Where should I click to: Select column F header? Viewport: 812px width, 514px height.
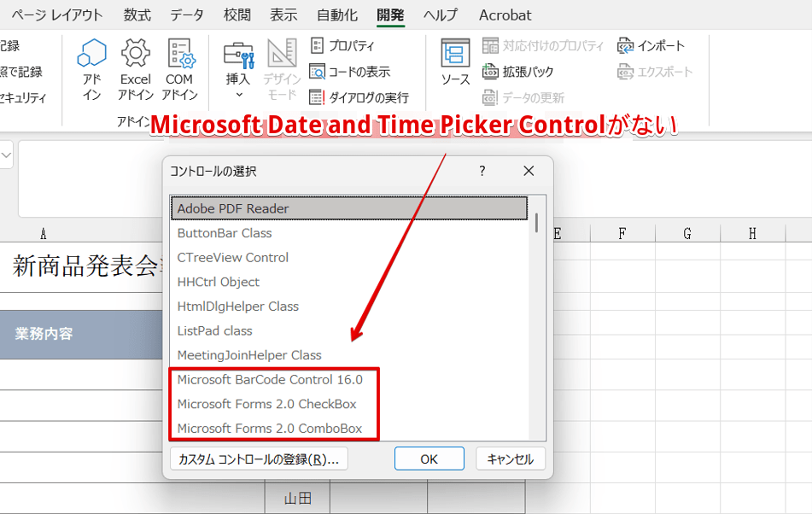coord(622,233)
